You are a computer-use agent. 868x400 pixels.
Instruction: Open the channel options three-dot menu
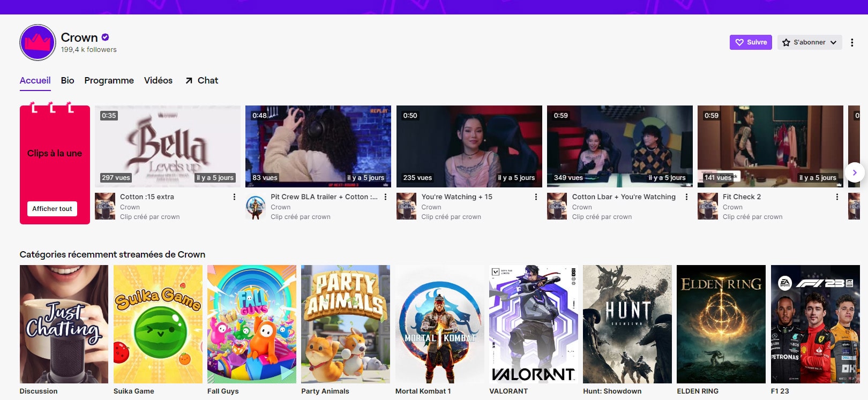click(852, 42)
